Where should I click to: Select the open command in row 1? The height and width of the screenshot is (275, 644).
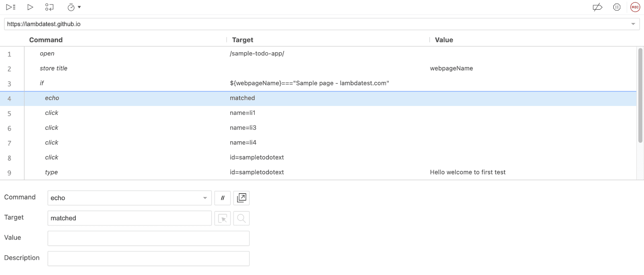tap(47, 54)
